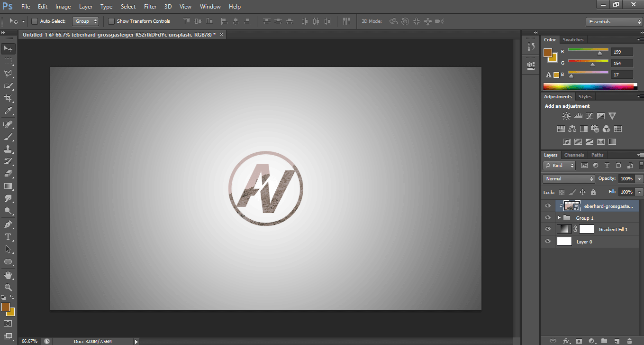Viewport: 644px width, 345px height.
Task: Select the Group 1 layer name
Action: click(x=585, y=217)
